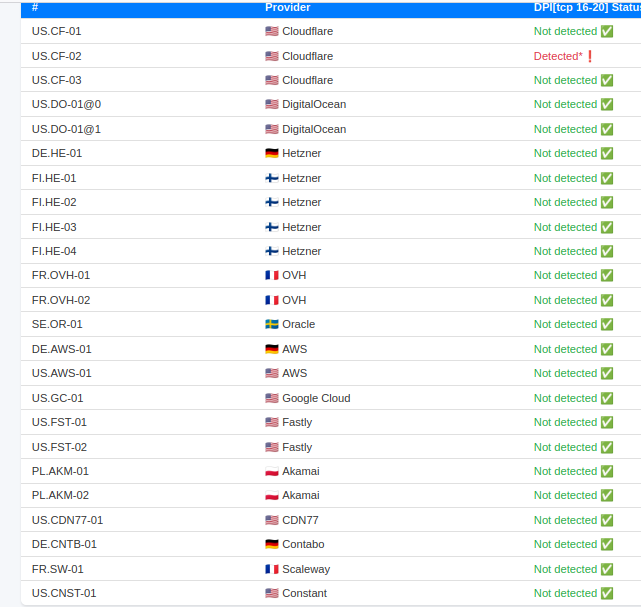Select the US.DO-01@1 identifier cell
641x607 pixels.
(66, 130)
